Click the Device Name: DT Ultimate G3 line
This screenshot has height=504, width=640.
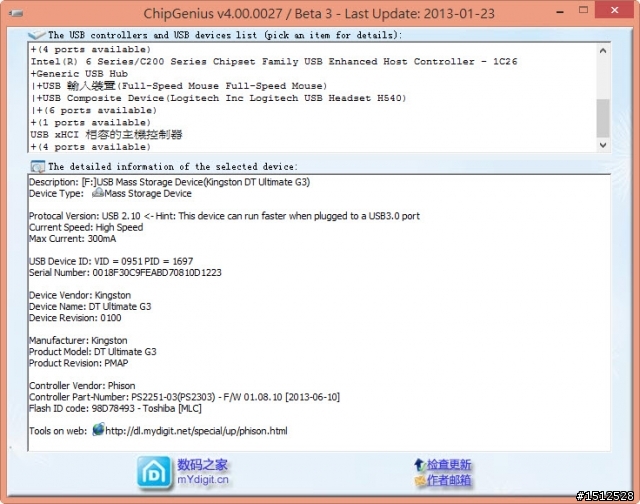(x=90, y=306)
